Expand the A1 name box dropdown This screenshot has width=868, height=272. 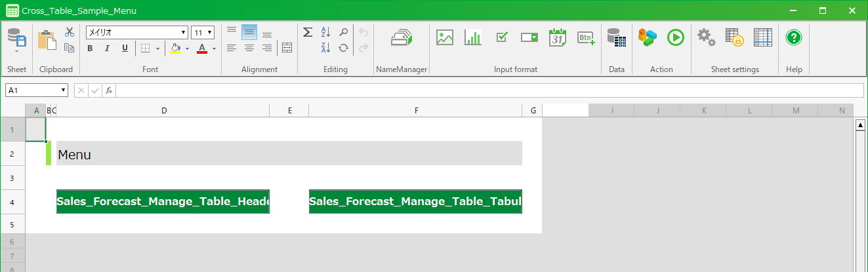[x=64, y=90]
